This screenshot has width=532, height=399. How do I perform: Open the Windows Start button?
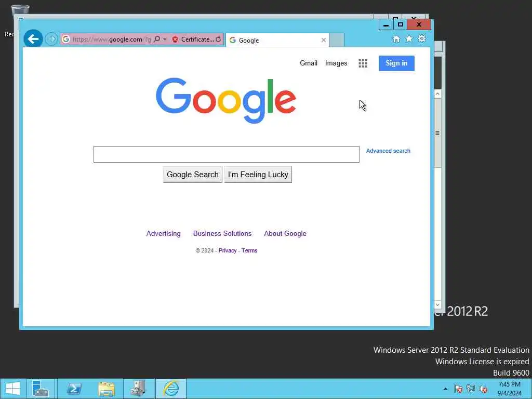coord(13,389)
